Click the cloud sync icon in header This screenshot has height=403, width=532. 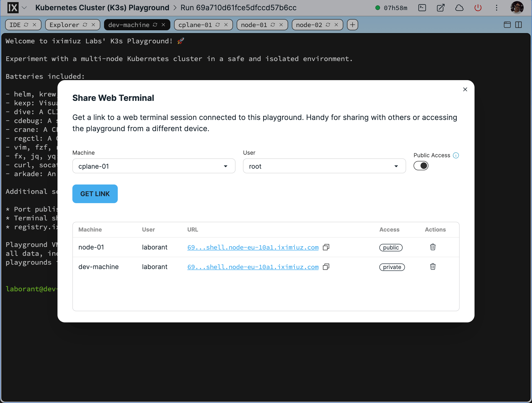459,8
